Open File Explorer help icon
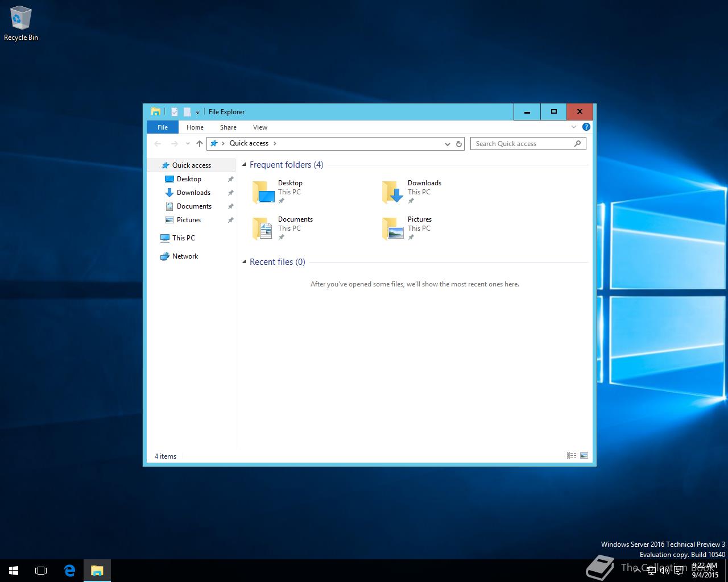This screenshot has height=582, width=728. (586, 127)
